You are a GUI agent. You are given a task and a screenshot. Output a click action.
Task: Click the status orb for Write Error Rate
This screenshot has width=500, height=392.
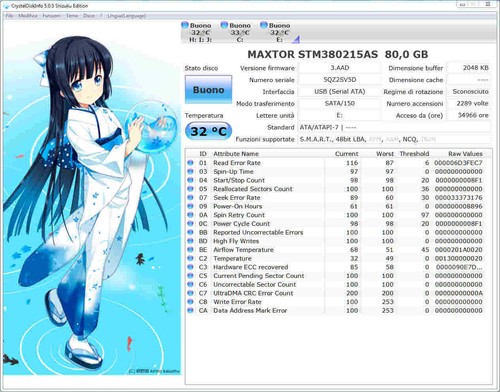tap(190, 302)
